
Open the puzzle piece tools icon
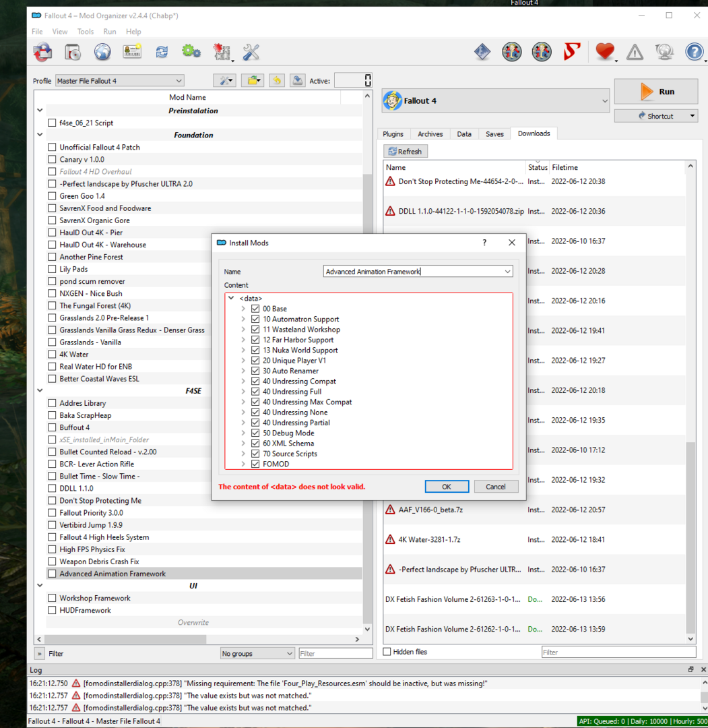point(222,52)
